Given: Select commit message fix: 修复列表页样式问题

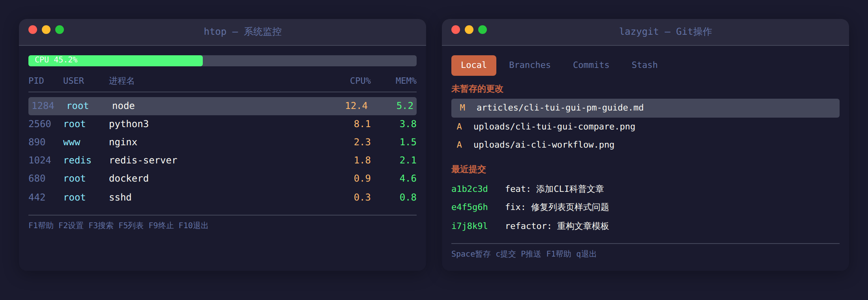Looking at the screenshot, I should pyautogui.click(x=557, y=207).
